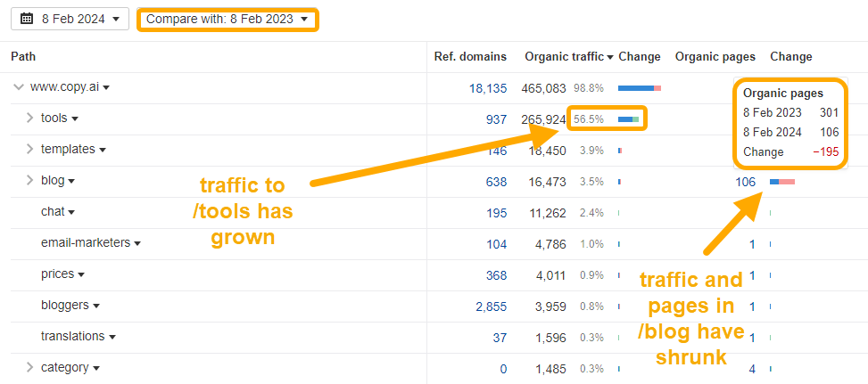Open the 8 Feb 2024 date picker
Image resolution: width=868 pixels, height=384 pixels.
(x=70, y=19)
